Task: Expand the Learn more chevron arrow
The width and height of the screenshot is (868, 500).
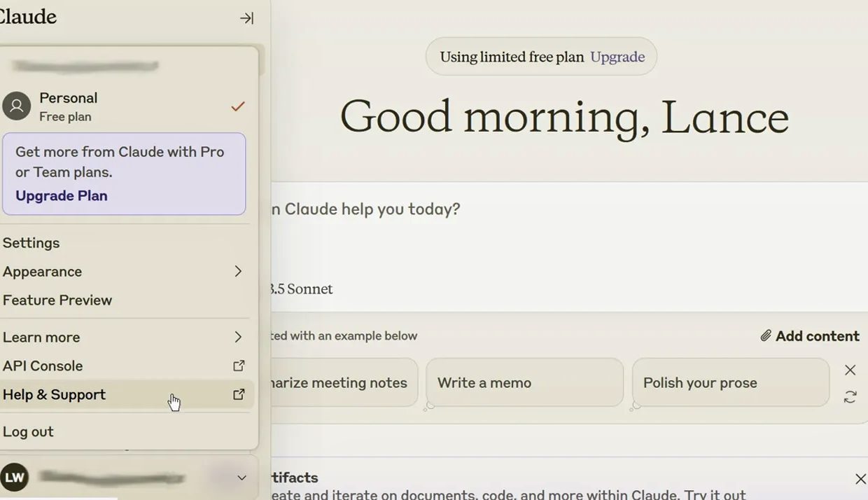Action: (x=238, y=338)
